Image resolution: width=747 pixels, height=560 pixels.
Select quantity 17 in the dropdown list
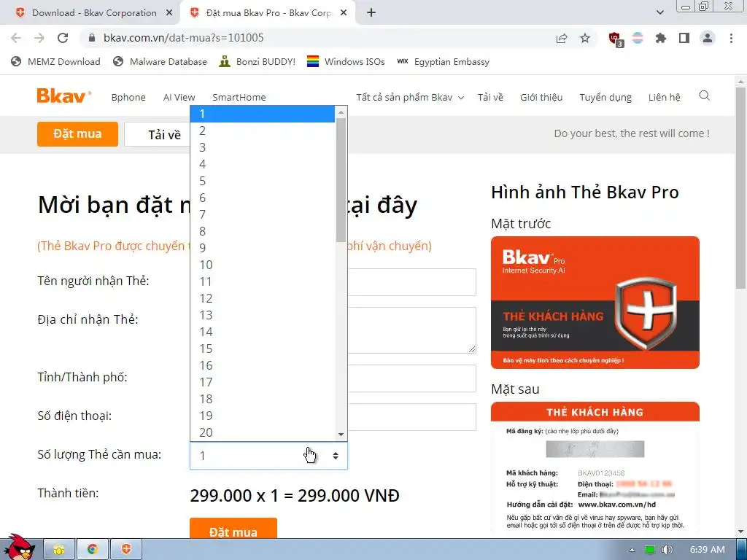point(263,382)
